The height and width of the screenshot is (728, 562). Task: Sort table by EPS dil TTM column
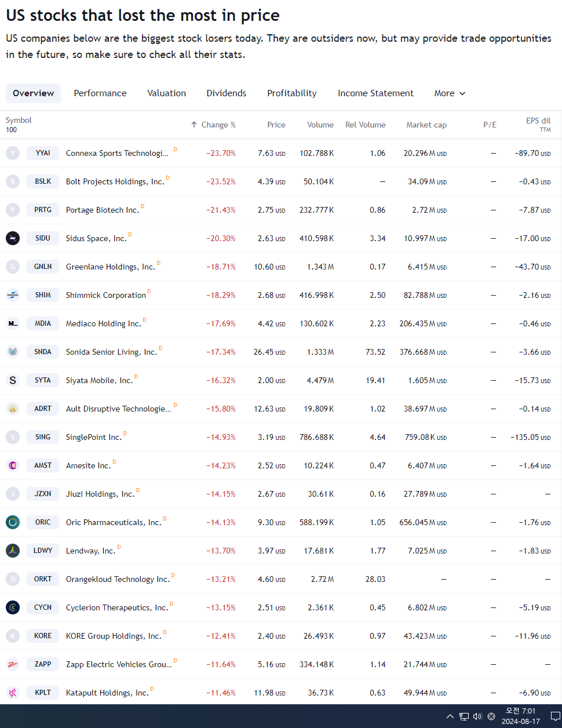(x=538, y=125)
